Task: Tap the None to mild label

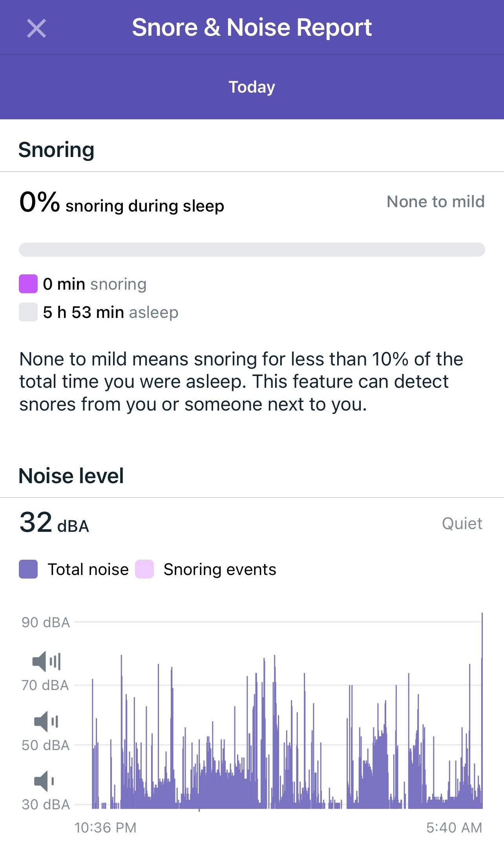Action: point(435,202)
